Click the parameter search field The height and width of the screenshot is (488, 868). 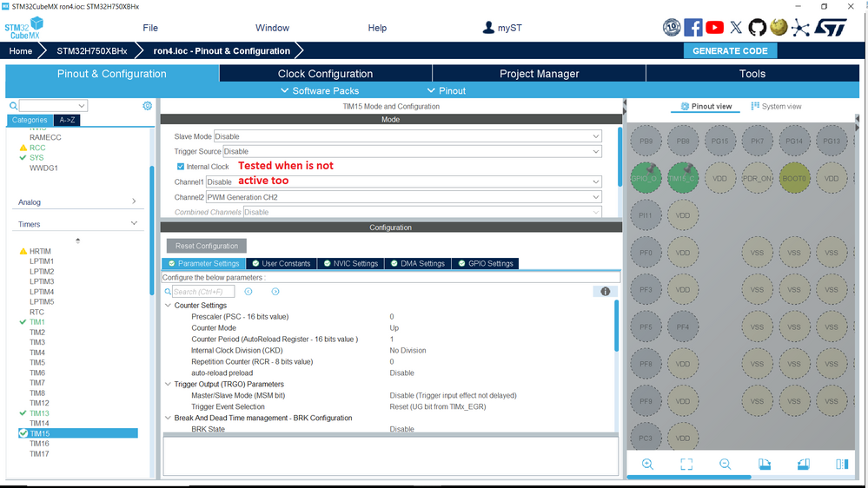[203, 292]
